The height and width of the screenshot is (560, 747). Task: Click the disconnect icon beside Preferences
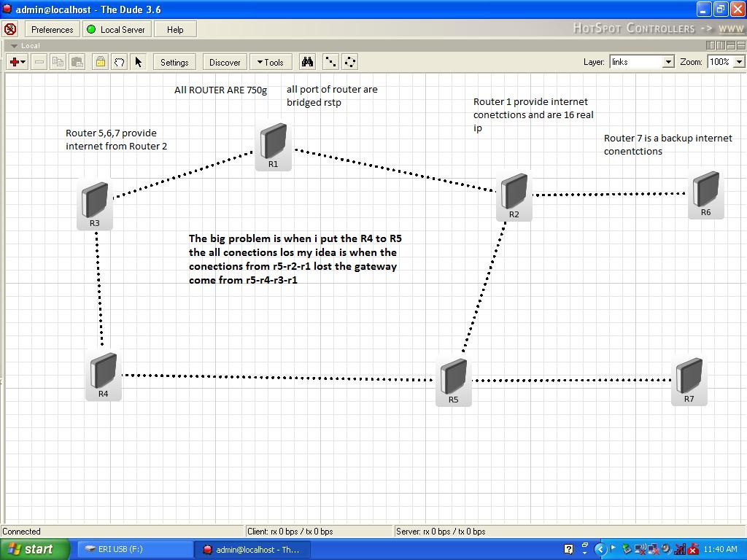pyautogui.click(x=10, y=29)
